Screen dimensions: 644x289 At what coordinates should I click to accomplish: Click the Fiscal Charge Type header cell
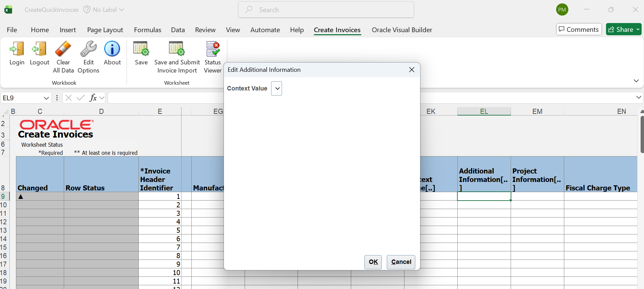[x=601, y=174]
